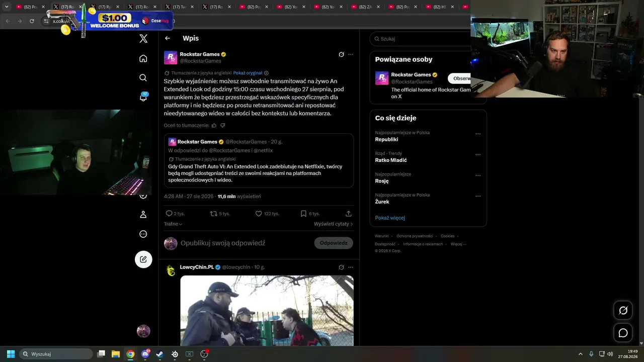Repost the tweet showing 5 tys.
644x362 pixels.
click(x=220, y=214)
